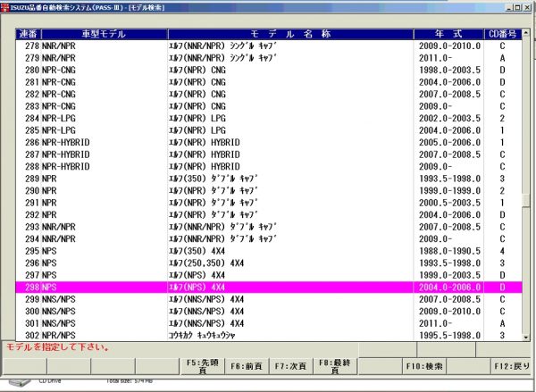This screenshot has width=536, height=392.
Task: Click the vertical scrollbar thumb of the list
Action: tap(526, 200)
